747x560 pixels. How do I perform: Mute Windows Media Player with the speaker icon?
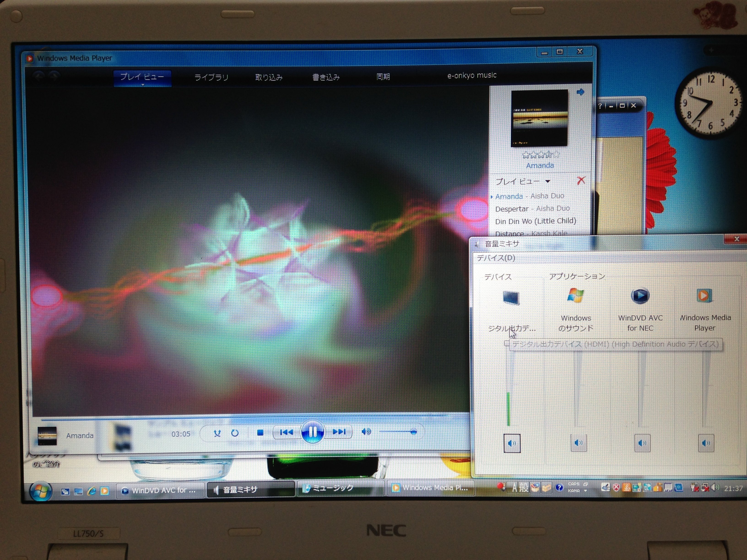click(x=366, y=431)
